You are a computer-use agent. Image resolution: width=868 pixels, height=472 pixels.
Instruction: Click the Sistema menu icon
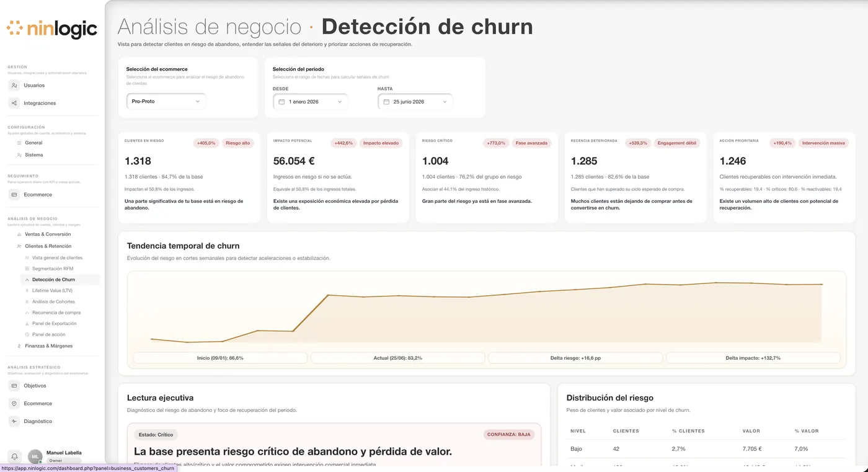click(19, 155)
